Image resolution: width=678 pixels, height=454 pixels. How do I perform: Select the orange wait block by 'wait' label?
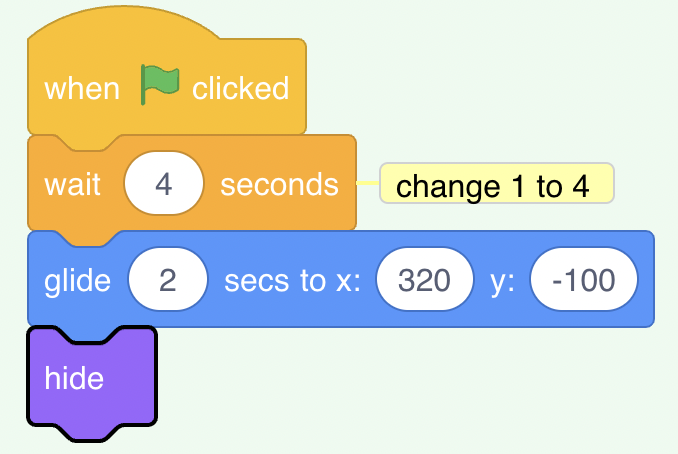coord(72,185)
